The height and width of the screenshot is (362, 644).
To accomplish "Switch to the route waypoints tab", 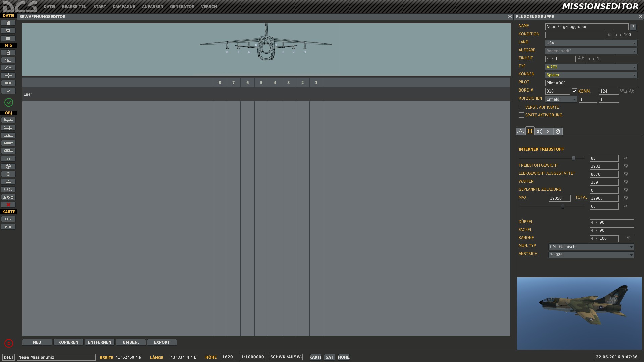I will coord(521,131).
